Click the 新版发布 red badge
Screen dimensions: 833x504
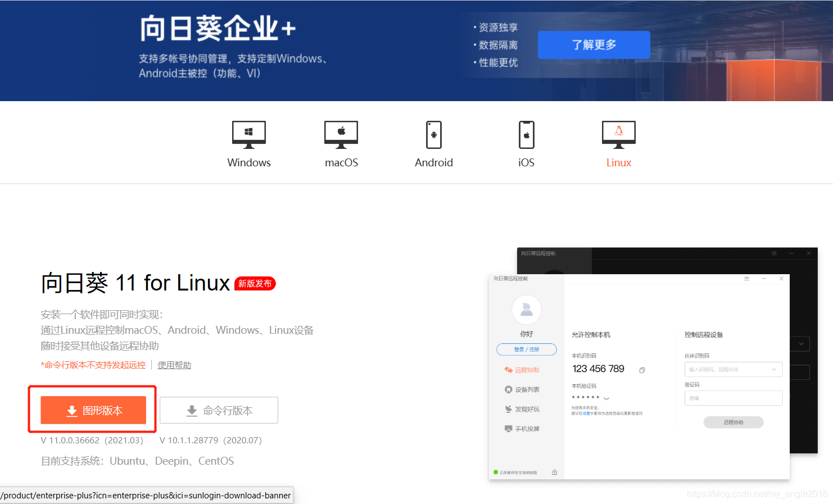tap(255, 284)
